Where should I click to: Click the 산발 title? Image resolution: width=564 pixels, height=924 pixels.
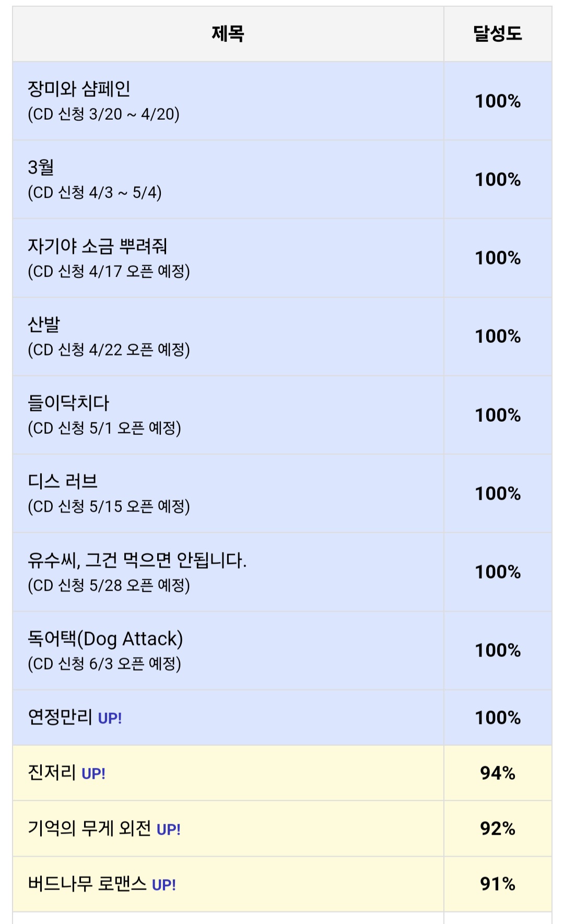44,325
